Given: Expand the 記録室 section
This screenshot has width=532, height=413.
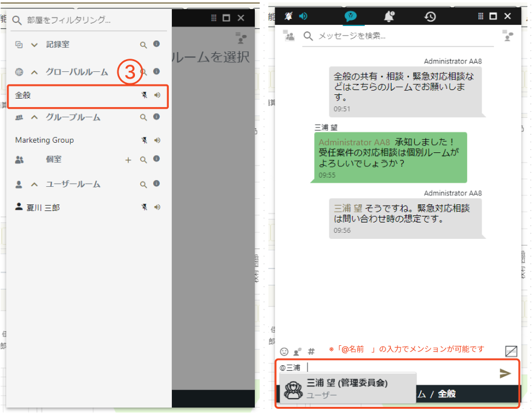Looking at the screenshot, I should [34, 45].
